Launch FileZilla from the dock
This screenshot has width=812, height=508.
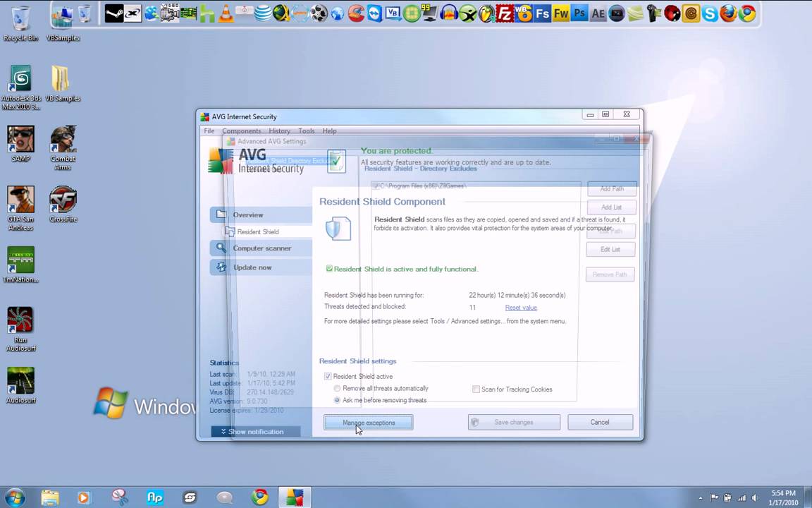[x=505, y=13]
